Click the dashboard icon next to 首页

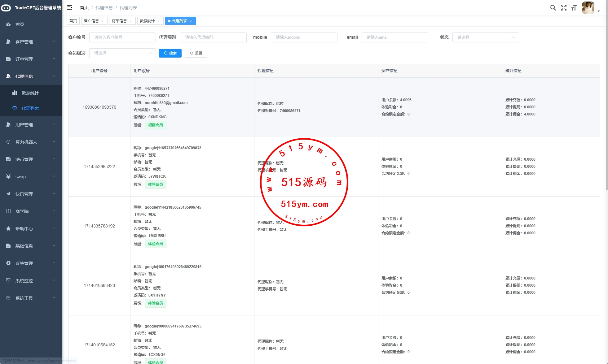click(x=8, y=24)
